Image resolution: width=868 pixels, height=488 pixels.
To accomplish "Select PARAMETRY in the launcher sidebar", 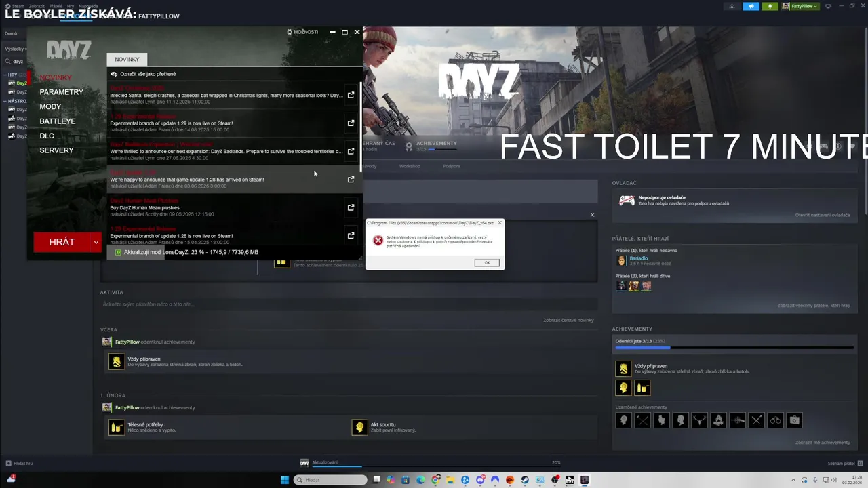I will 62,92.
